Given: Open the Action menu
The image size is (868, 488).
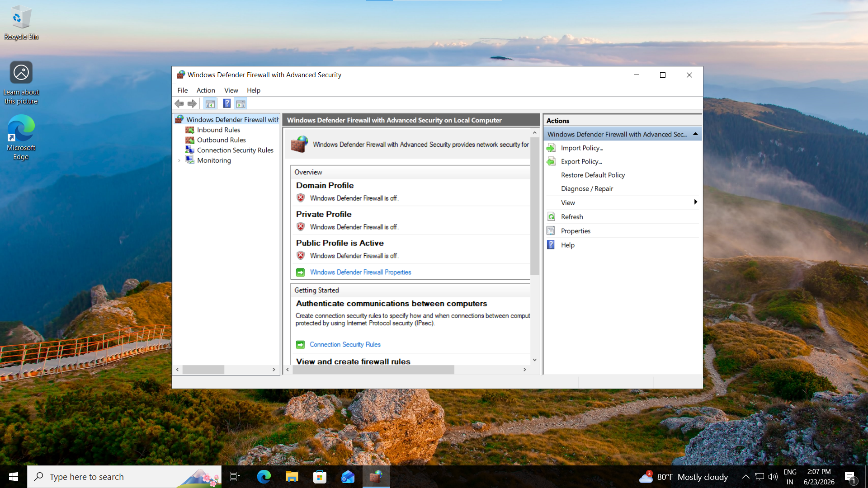Looking at the screenshot, I should pyautogui.click(x=206, y=90).
